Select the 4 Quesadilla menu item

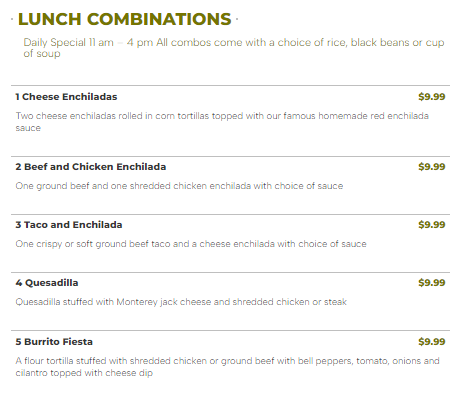[x=47, y=283]
